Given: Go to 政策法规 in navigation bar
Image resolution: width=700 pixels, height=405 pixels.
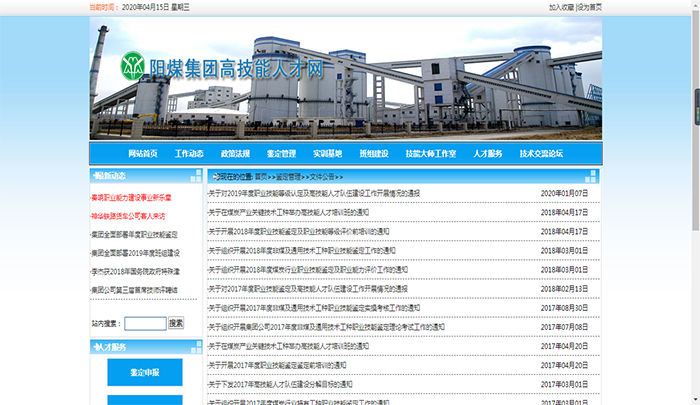Looking at the screenshot, I should click(x=235, y=154).
